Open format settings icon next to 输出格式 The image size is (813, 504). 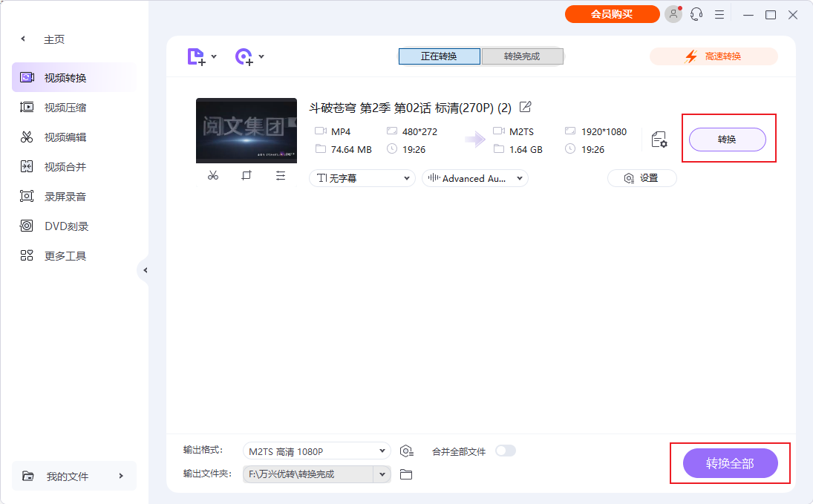click(x=406, y=451)
